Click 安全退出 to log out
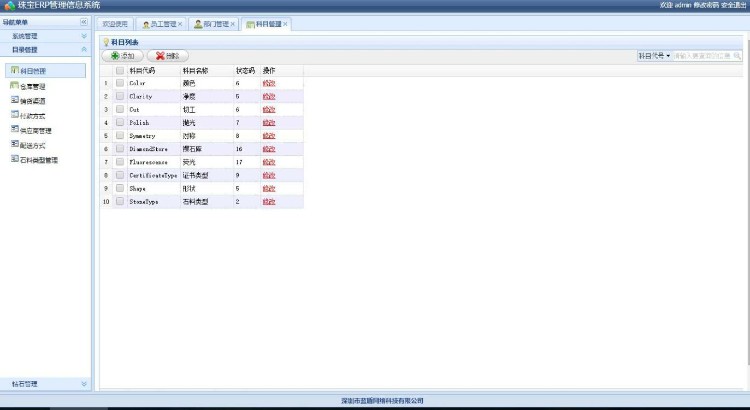Screen dimensions: 750x410 coord(732,5)
